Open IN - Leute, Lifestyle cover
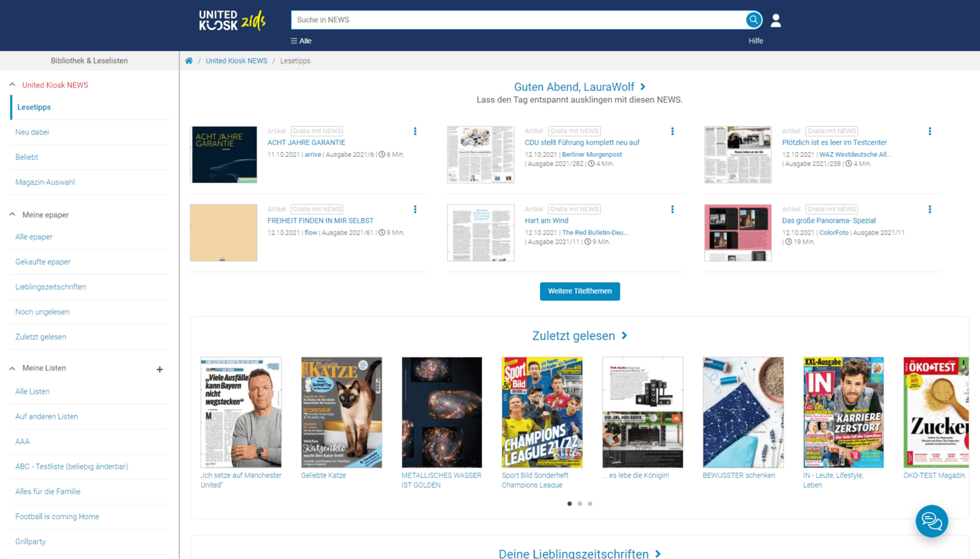Image resolution: width=980 pixels, height=559 pixels. tap(843, 412)
